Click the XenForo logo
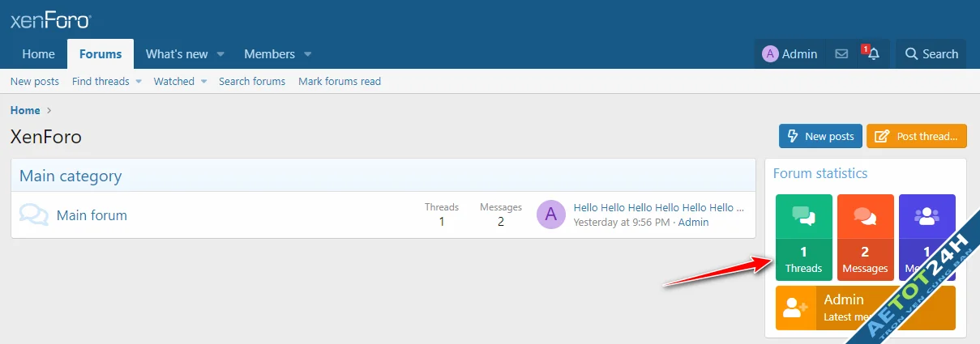Viewport: 980px width, 344px height. click(x=50, y=21)
